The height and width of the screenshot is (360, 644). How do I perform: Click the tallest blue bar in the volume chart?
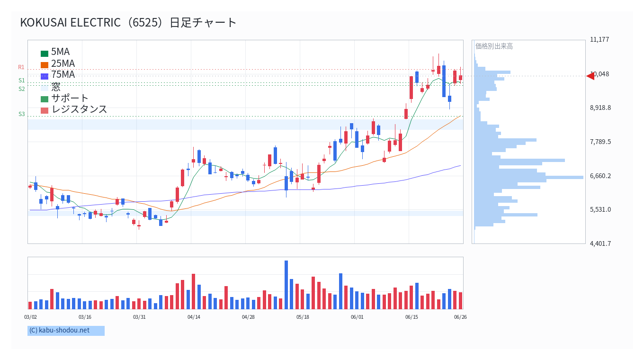[x=286, y=285]
